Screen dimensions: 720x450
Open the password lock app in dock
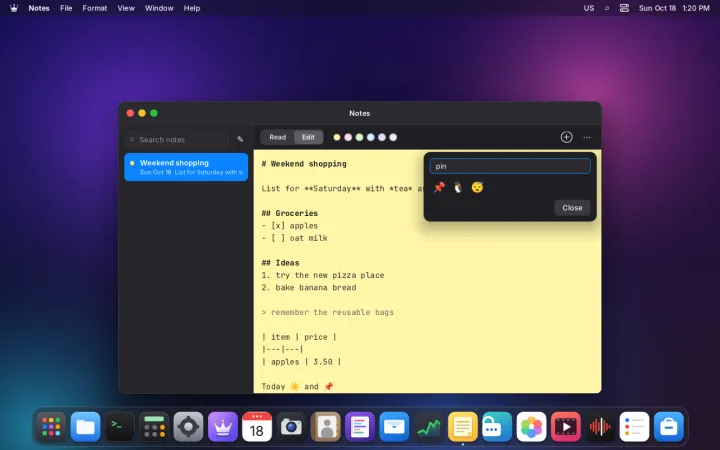tap(497, 427)
